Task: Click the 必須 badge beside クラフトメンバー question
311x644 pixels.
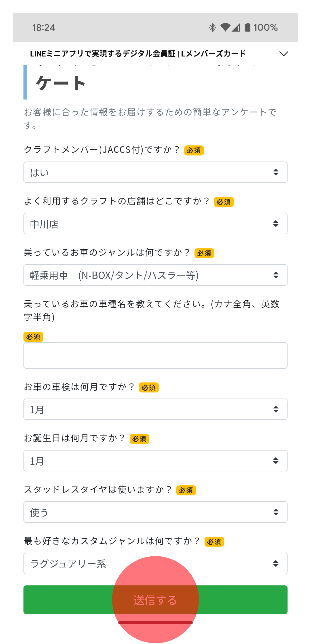Action: 194,150
